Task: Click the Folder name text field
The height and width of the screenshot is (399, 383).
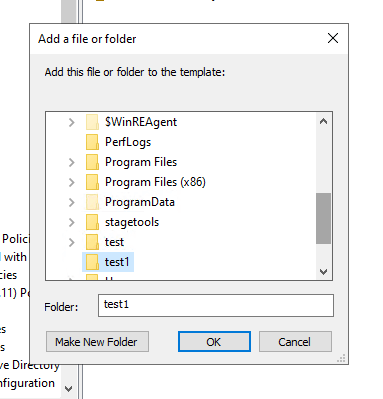Action: tap(216, 305)
